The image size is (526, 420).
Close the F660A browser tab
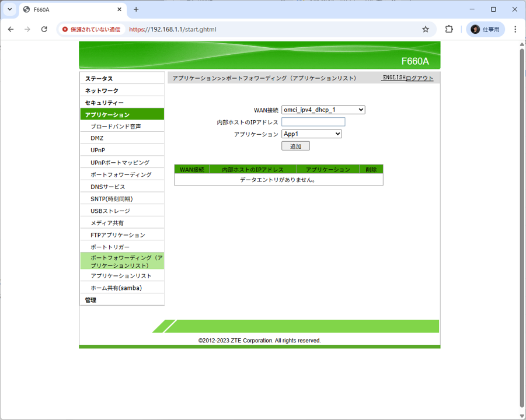pyautogui.click(x=120, y=9)
